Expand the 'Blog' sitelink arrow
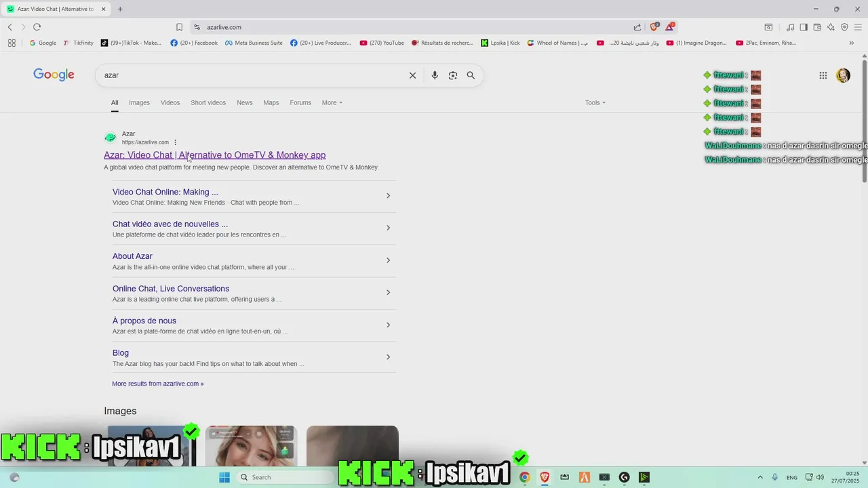The image size is (868, 488). click(388, 357)
